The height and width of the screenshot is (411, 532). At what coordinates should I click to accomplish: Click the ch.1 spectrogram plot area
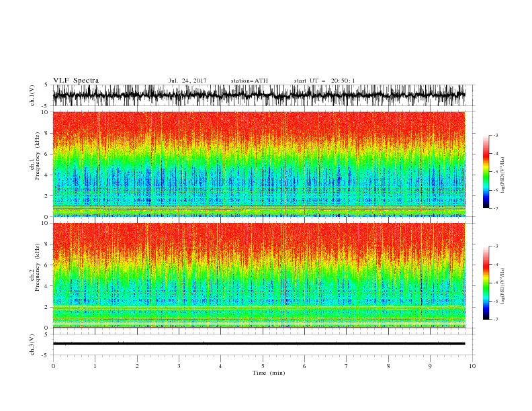click(x=259, y=164)
